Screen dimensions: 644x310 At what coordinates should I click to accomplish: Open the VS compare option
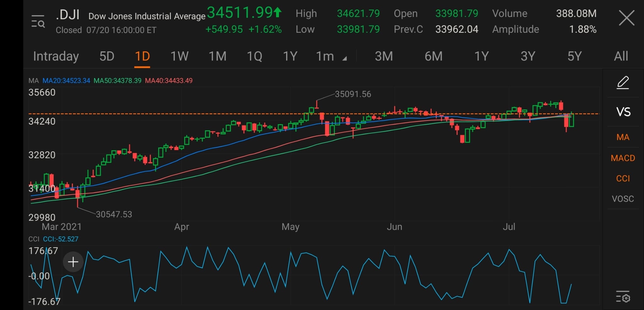tap(623, 112)
